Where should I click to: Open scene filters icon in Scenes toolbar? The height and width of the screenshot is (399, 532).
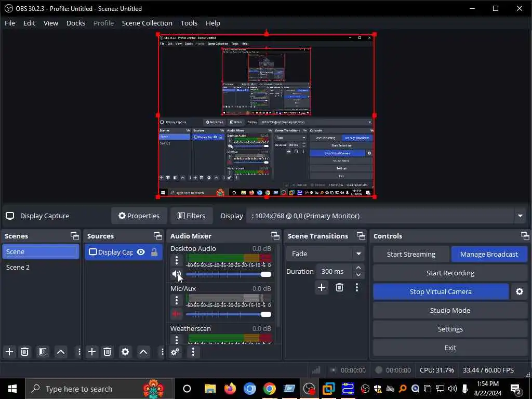pyautogui.click(x=43, y=352)
